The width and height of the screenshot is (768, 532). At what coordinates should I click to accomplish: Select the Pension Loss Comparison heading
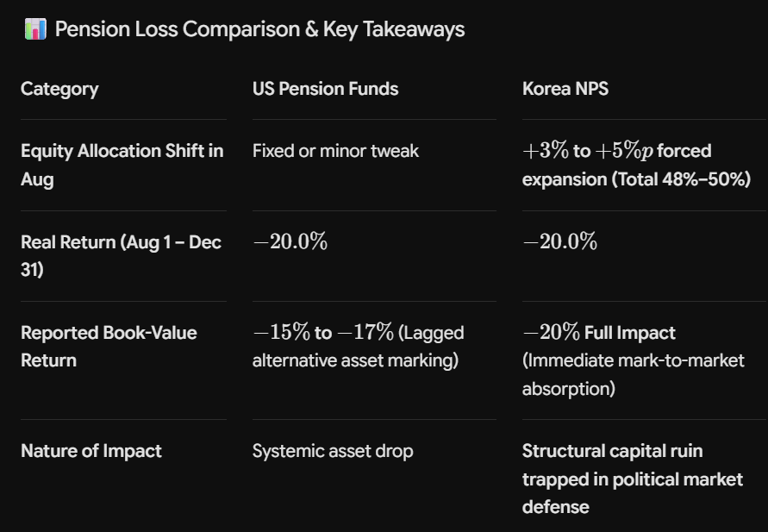259,29
